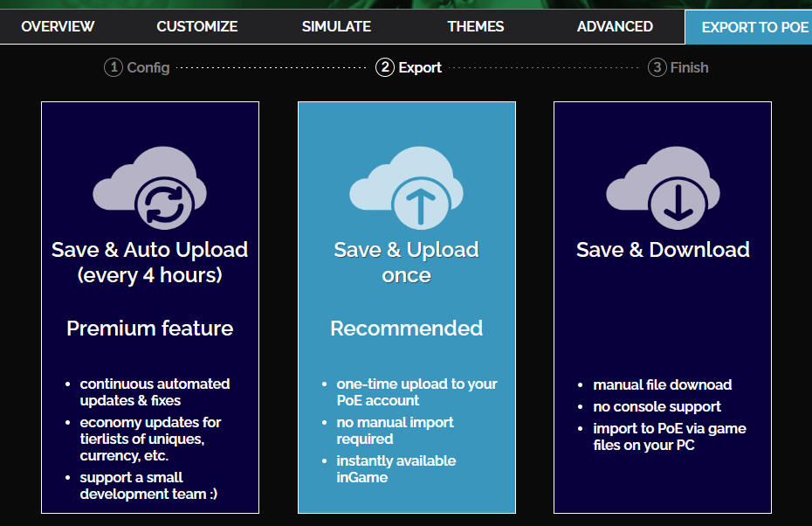This screenshot has width=812, height=526.
Task: Choose Save & Download heading
Action: pos(663,250)
